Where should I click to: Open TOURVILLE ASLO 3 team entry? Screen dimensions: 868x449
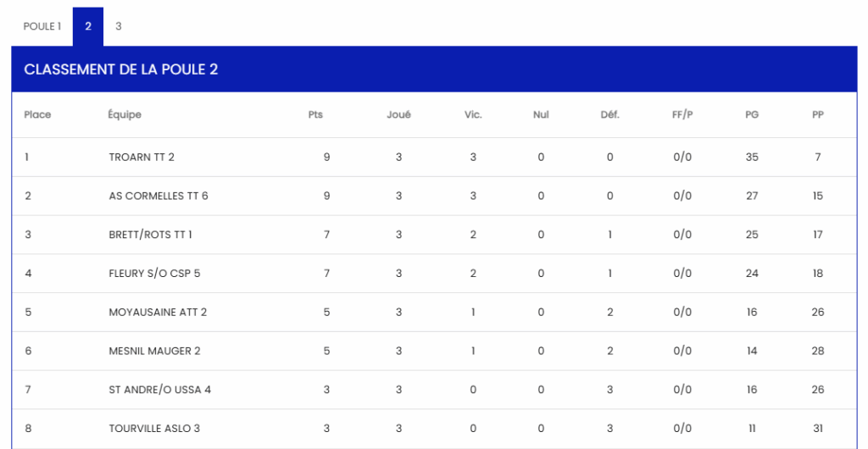pos(154,429)
